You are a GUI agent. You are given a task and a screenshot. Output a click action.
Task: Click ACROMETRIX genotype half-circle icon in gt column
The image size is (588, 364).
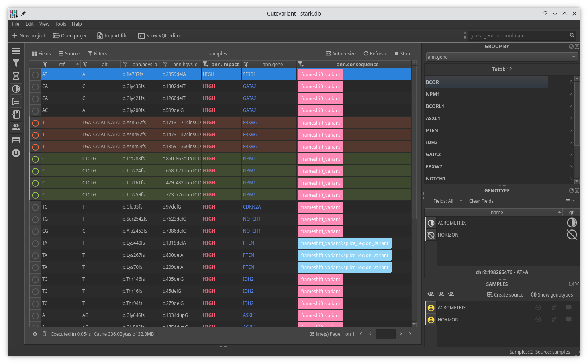tap(572, 223)
